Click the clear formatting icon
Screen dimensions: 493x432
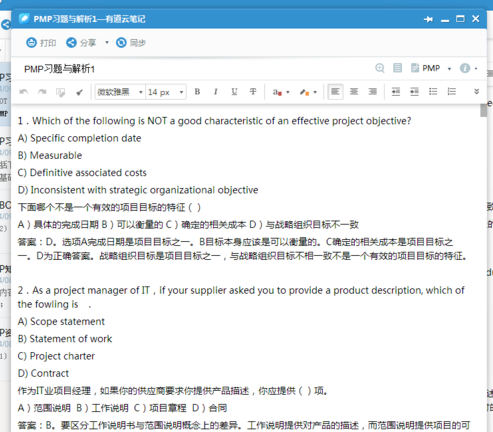coord(61,92)
